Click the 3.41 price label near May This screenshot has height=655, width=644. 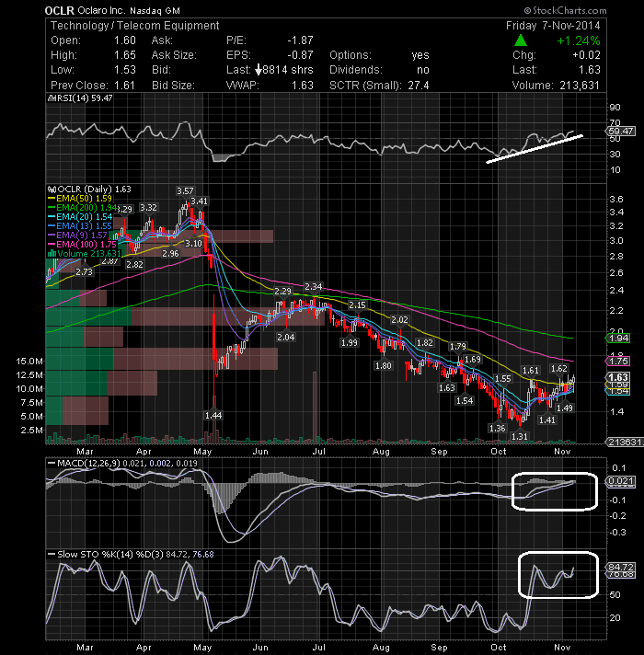[x=200, y=201]
